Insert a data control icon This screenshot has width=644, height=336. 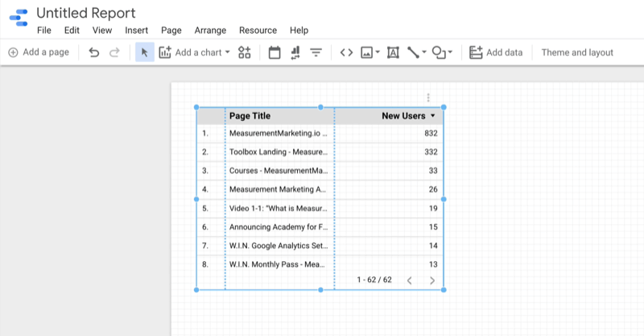pos(295,52)
